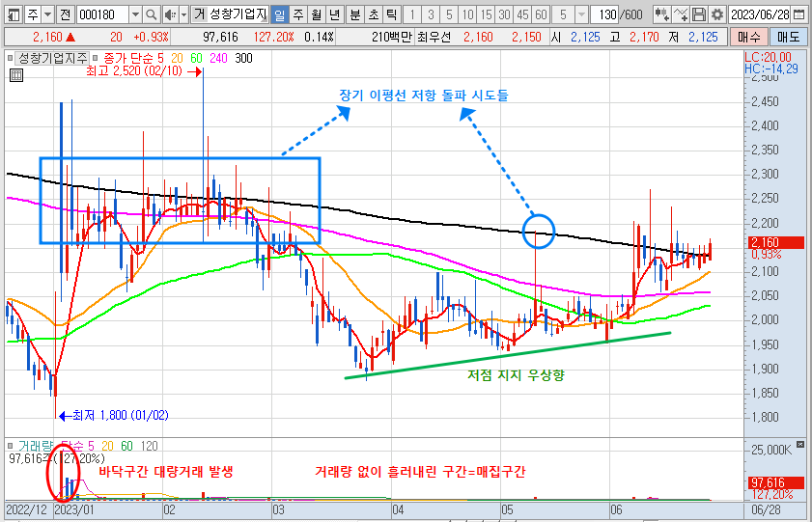The width and height of the screenshot is (812, 522).
Task: Switch to 분 minute chart period
Action: tap(354, 14)
